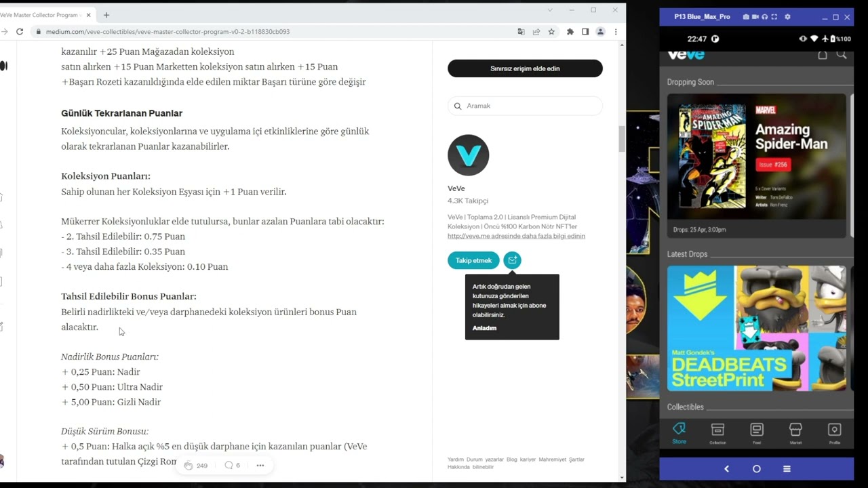The width and height of the screenshot is (868, 488).
Task: Bookmark this page with the star icon
Action: [551, 31]
